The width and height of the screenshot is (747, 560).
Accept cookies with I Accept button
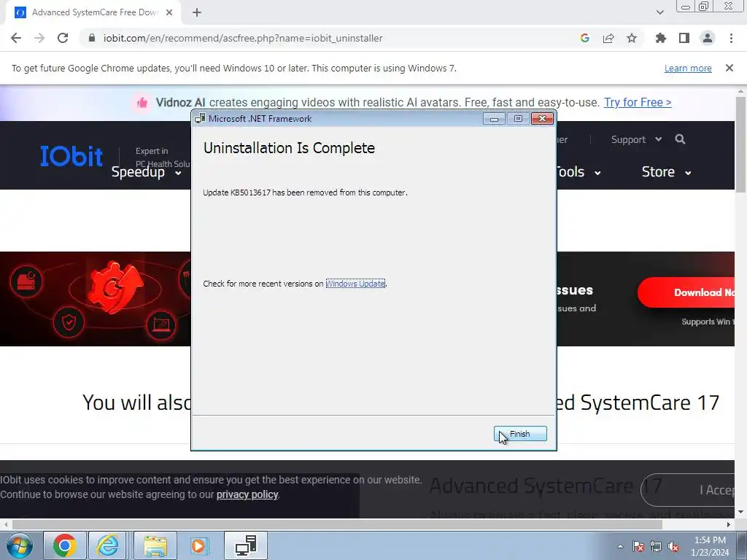tap(689, 490)
